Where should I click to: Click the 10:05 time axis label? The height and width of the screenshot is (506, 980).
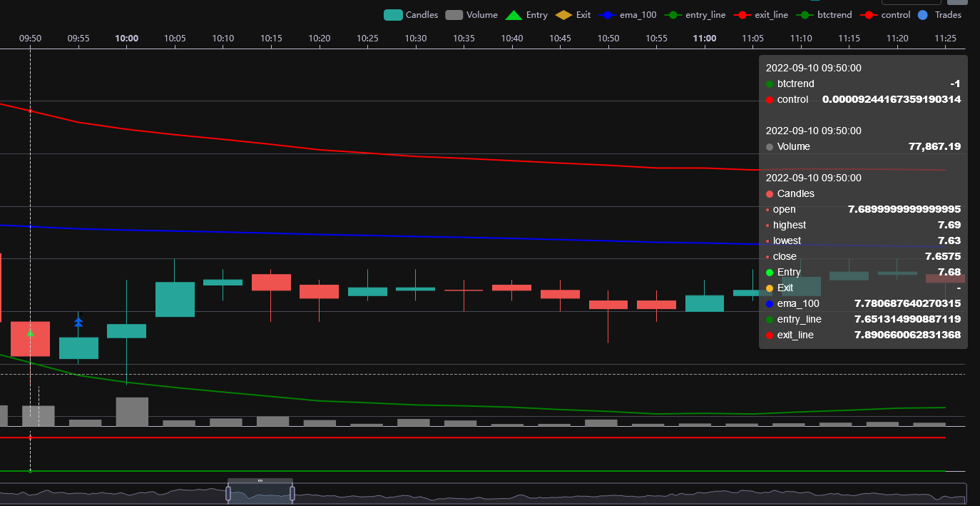point(175,38)
